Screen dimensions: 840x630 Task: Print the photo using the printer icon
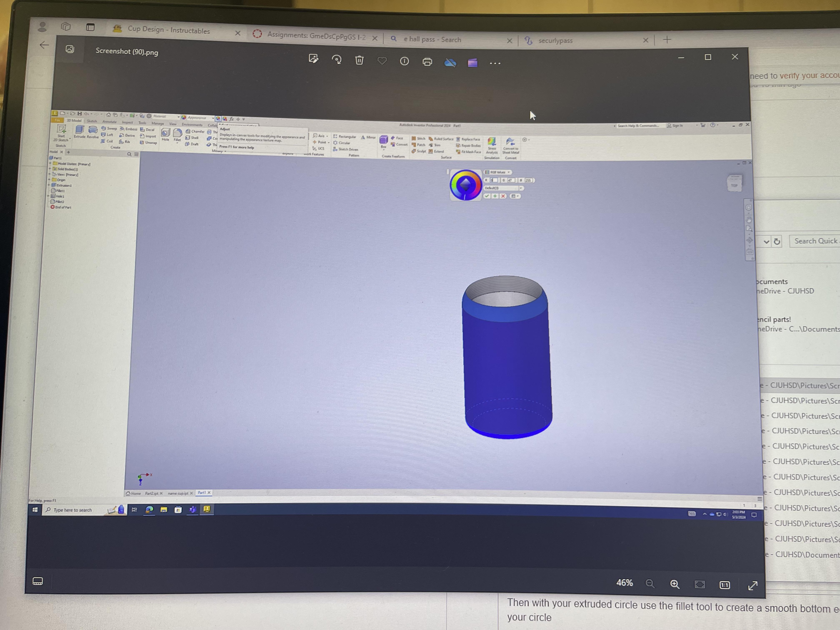coord(427,62)
